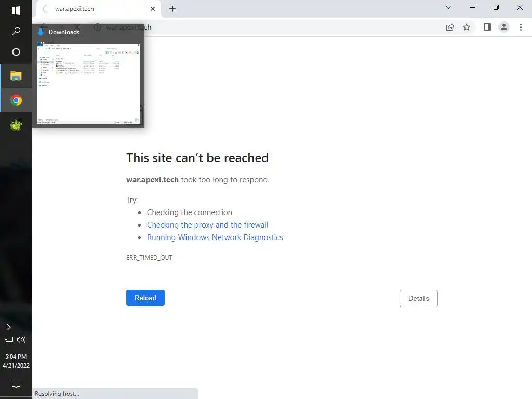Open the green spiky app on taskbar

(x=16, y=125)
